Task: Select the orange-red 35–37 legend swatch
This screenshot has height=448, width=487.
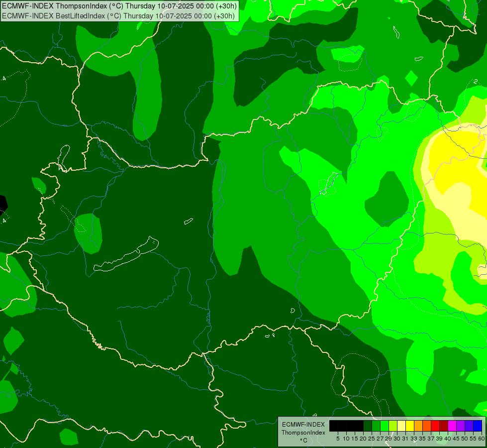Action: 427,426
